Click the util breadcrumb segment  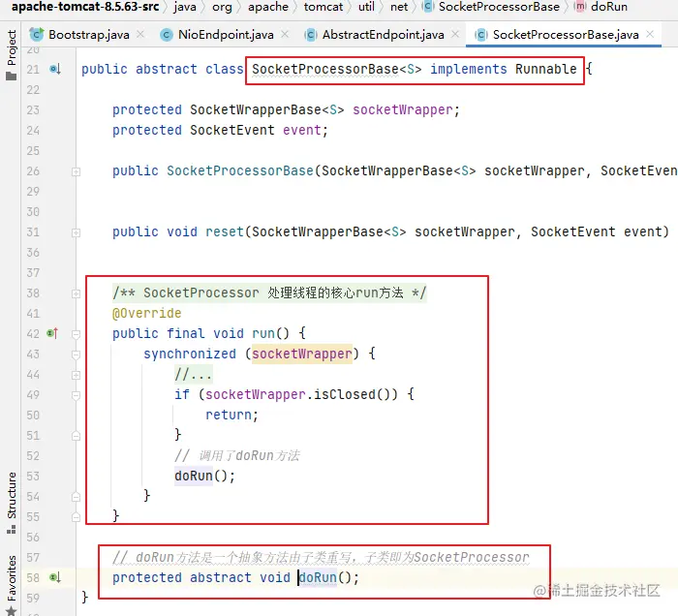[366, 7]
